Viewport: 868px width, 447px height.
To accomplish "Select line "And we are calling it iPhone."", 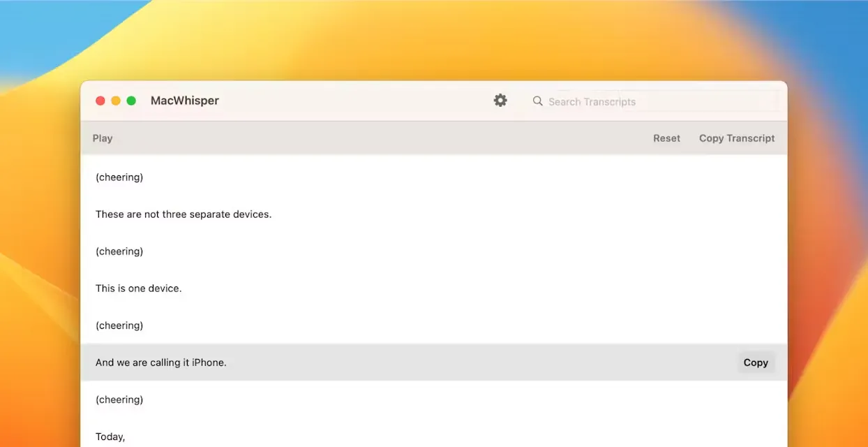I will 434,362.
